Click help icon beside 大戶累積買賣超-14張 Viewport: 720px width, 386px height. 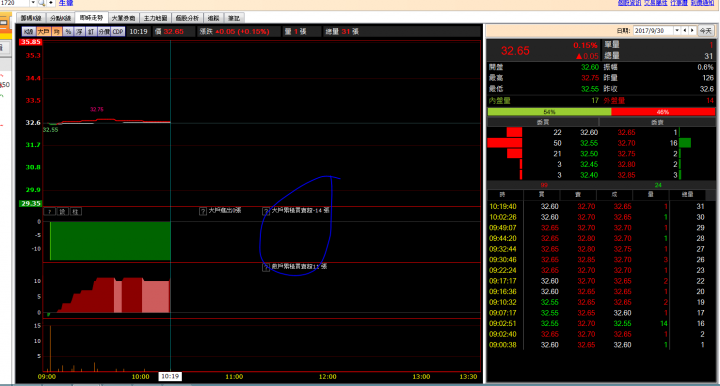click(265, 211)
